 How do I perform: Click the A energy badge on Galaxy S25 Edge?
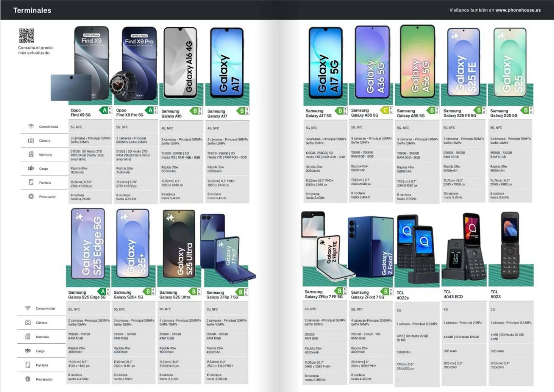point(102,292)
